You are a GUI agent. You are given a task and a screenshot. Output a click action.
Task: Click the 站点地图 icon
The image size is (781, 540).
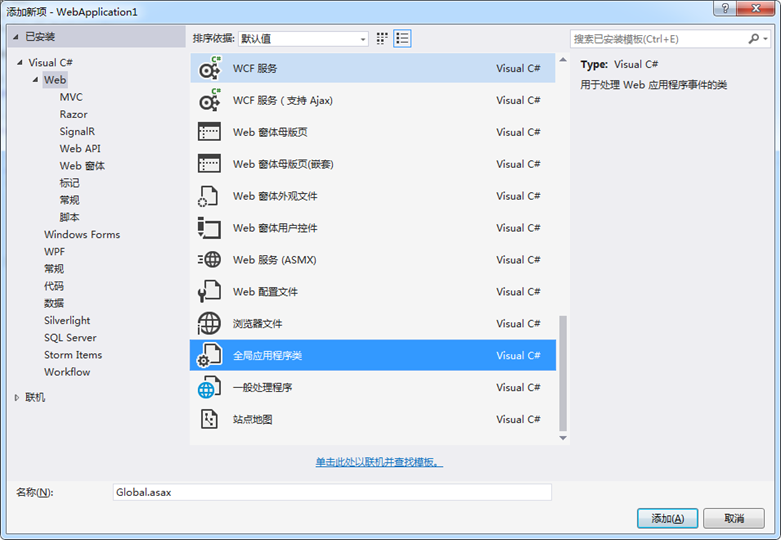(209, 419)
